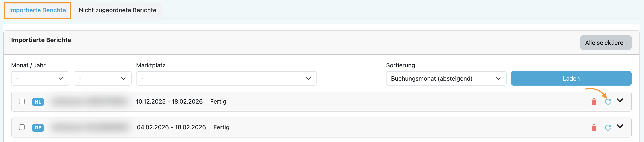This screenshot has width=644, height=142.
Task: Click the NL report date range 10.12.2025 - 18.02.2026
Action: coord(169,102)
